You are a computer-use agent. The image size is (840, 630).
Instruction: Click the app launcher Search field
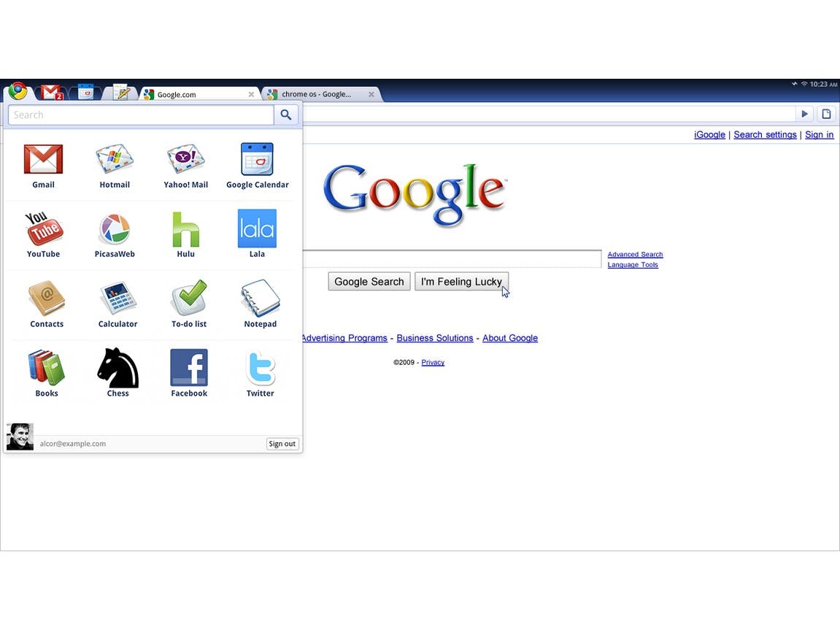pyautogui.click(x=141, y=115)
